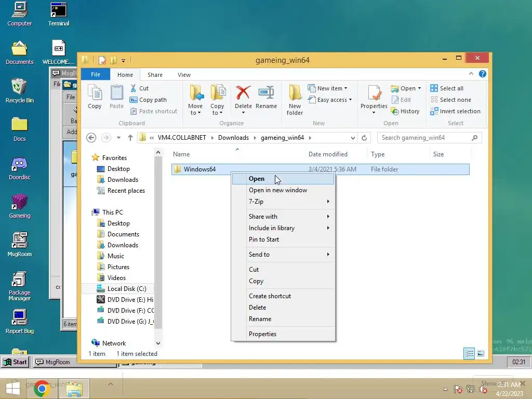
Task: Click the Copy icon in the Clipboard group
Action: tap(95, 92)
